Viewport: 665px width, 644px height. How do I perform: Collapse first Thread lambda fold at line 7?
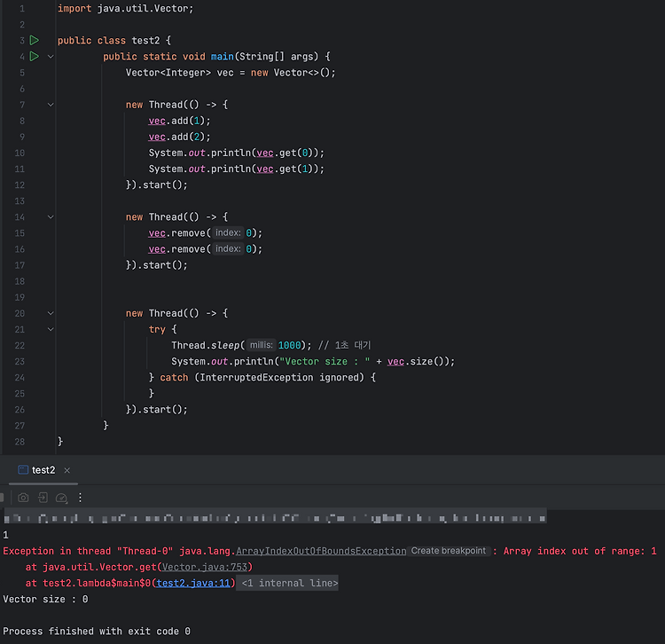(51, 105)
